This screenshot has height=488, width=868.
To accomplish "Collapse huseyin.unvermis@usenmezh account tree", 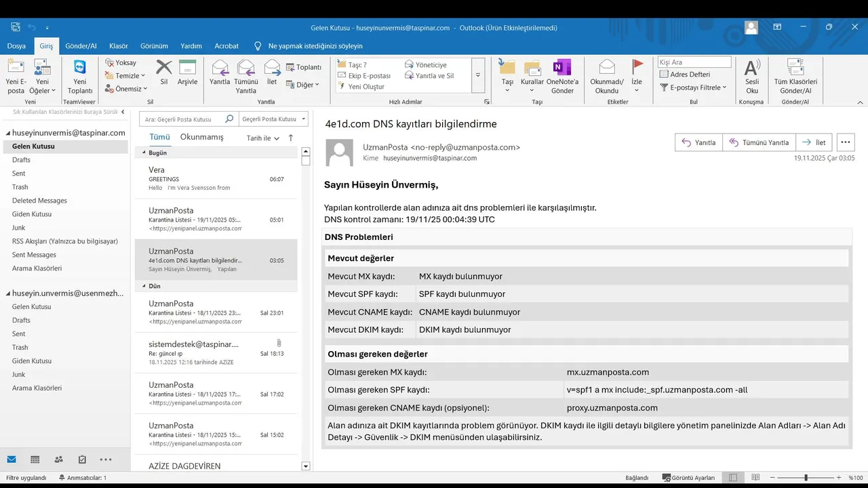I will pyautogui.click(x=7, y=293).
